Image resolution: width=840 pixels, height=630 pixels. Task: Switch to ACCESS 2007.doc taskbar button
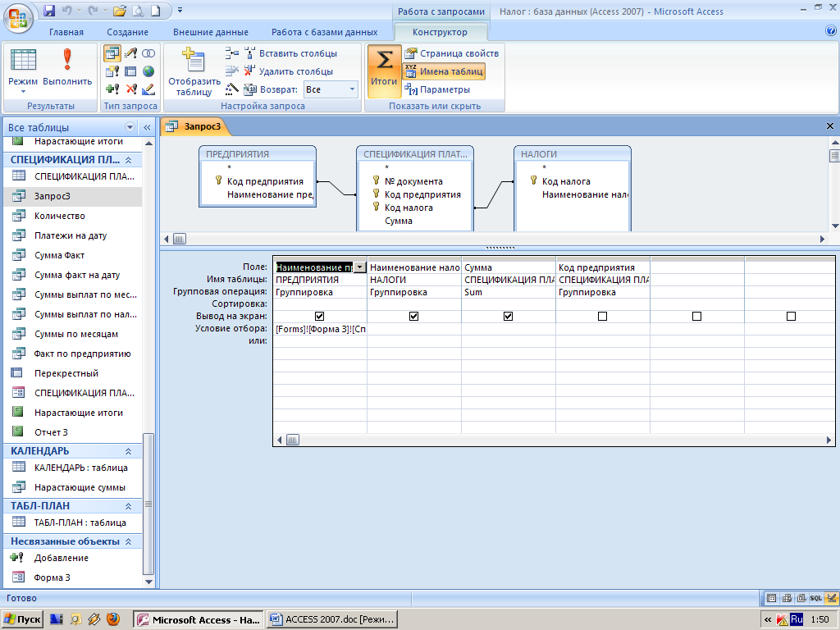point(332,619)
